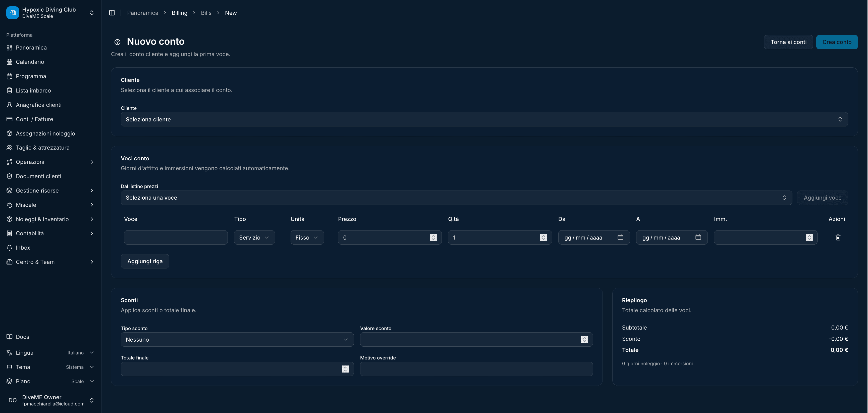Image resolution: width=868 pixels, height=413 pixels.
Task: Open the Tipo sconto Nessuno dropdown
Action: (x=237, y=340)
